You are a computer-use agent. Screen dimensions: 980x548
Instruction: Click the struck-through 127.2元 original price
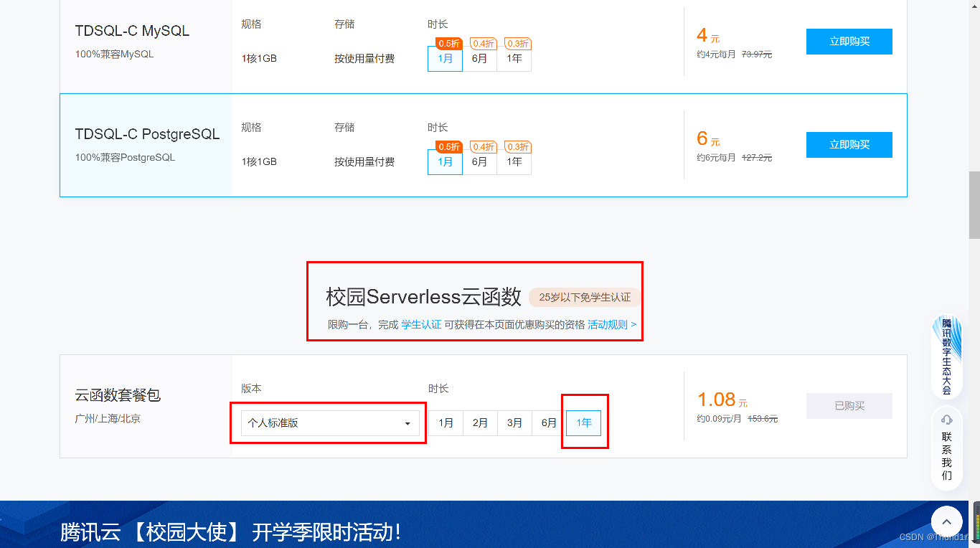[x=757, y=158]
